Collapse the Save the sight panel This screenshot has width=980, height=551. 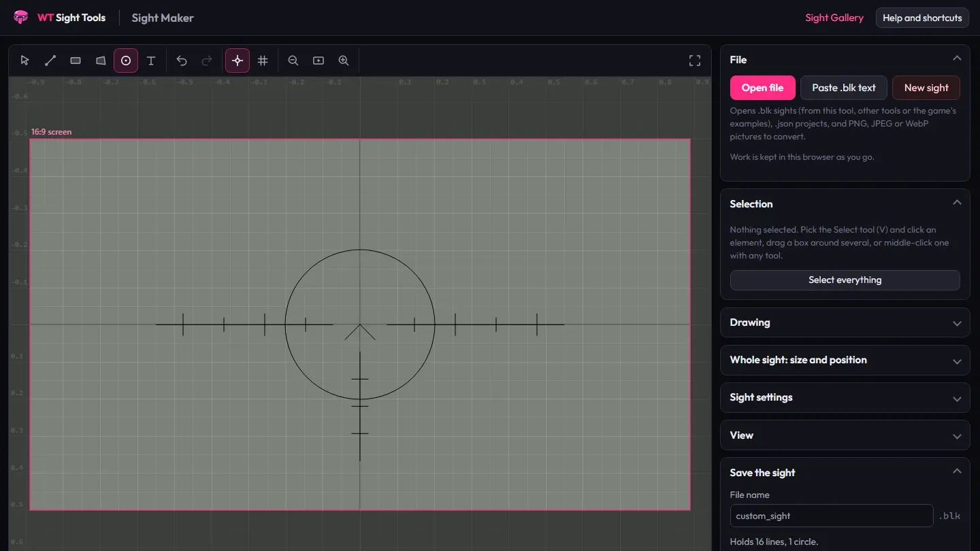point(957,472)
